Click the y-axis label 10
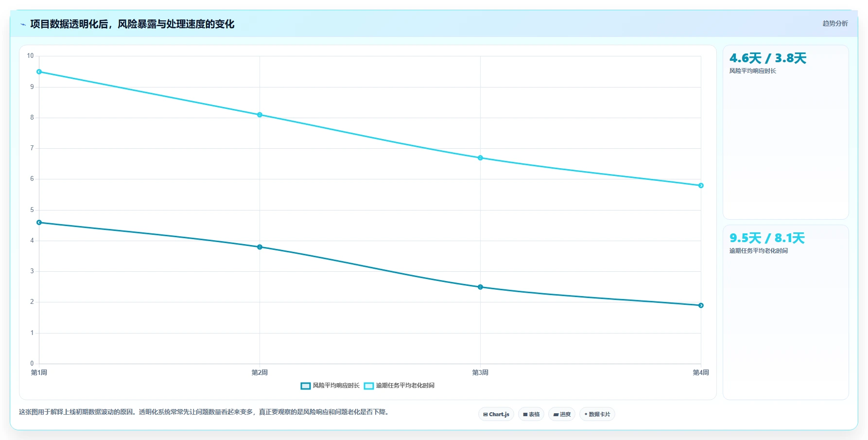 click(30, 56)
